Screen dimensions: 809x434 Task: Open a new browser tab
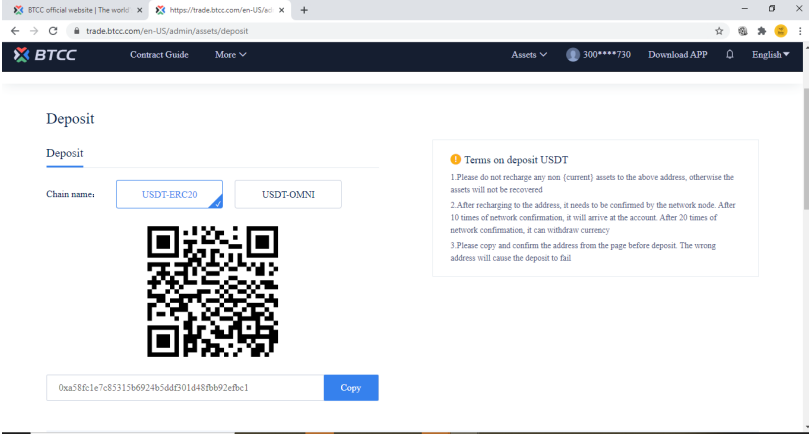304,10
